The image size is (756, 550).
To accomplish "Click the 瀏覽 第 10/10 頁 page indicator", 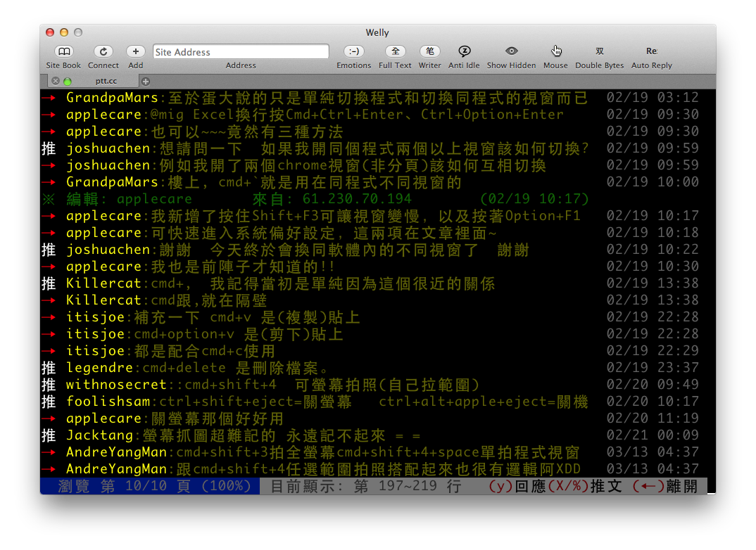I will tap(149, 486).
